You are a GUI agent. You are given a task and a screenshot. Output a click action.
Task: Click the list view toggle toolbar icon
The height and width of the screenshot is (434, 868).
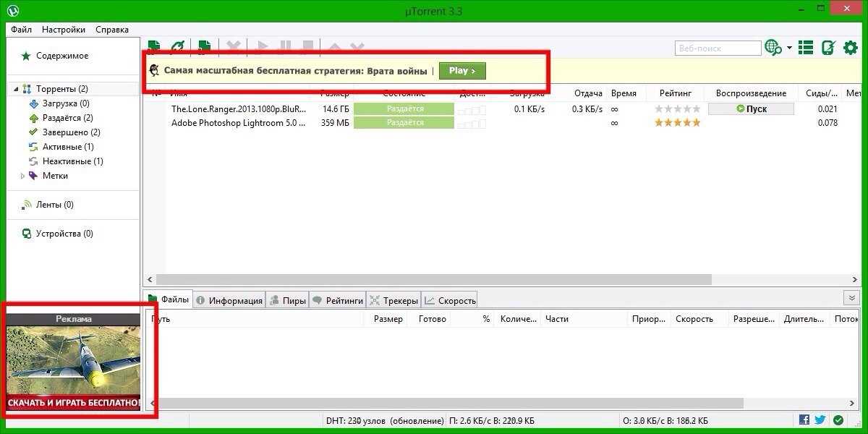[807, 48]
